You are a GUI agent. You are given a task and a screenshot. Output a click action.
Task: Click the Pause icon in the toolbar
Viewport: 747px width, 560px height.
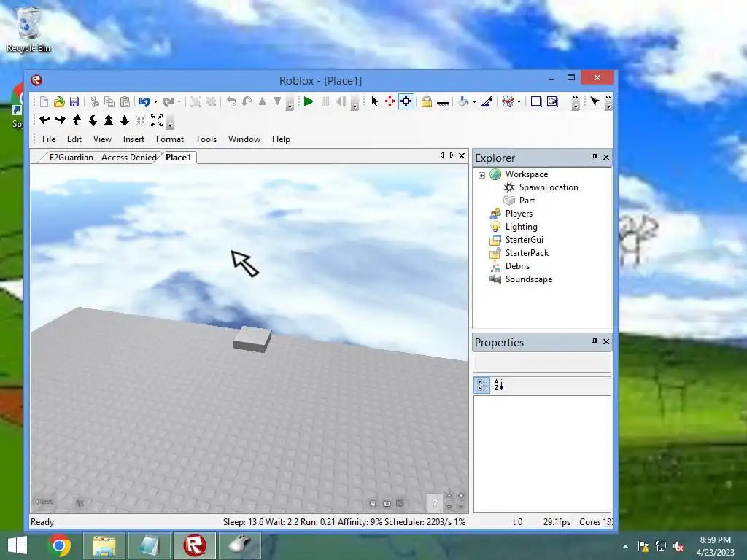tap(325, 101)
